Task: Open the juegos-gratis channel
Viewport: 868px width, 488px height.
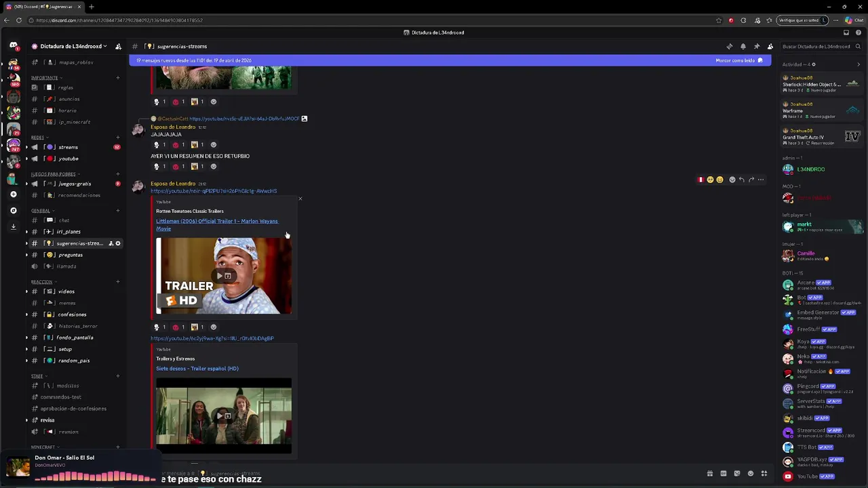Action: click(x=75, y=184)
